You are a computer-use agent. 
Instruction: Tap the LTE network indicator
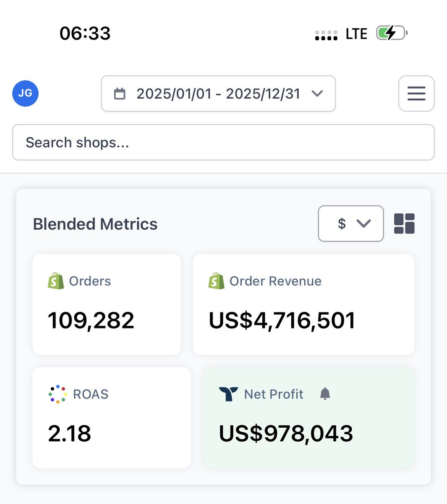[356, 34]
